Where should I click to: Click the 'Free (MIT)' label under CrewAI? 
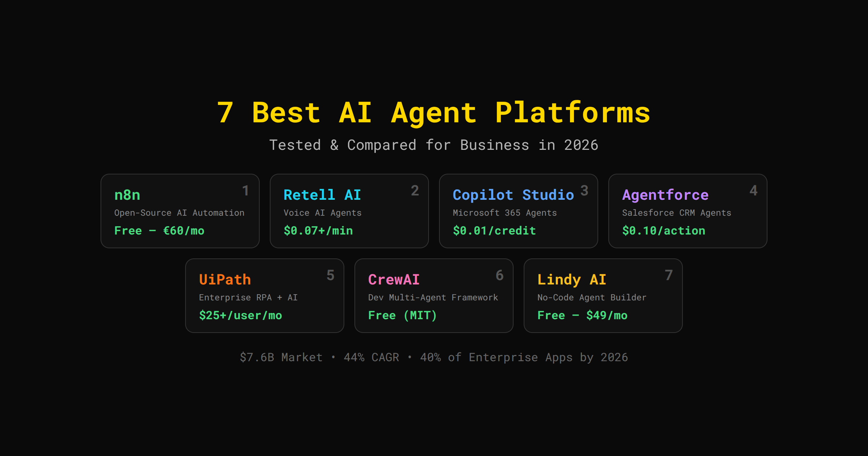pos(402,315)
